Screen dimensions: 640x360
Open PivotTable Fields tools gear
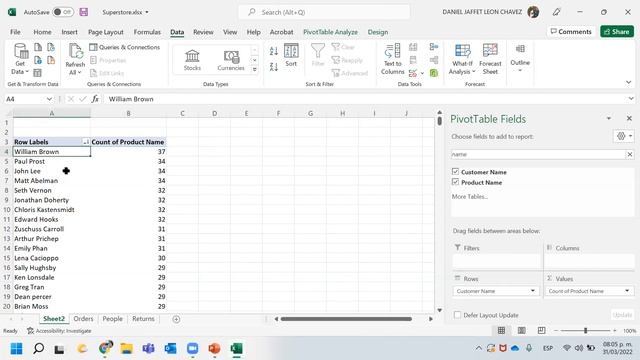624,136
